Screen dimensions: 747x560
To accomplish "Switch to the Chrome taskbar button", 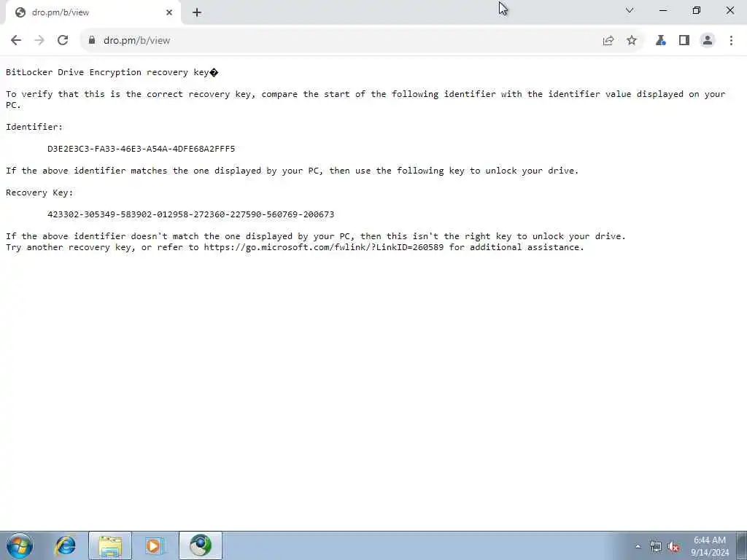I will (201, 545).
